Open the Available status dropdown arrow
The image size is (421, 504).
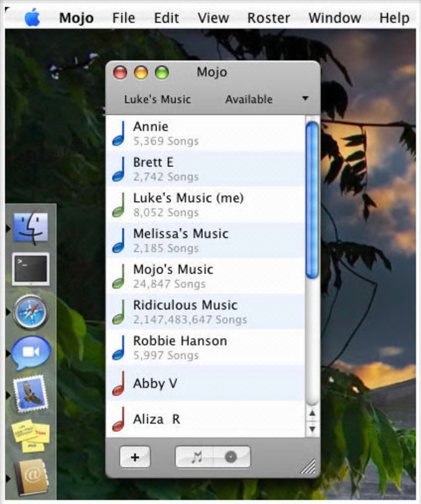tap(305, 99)
